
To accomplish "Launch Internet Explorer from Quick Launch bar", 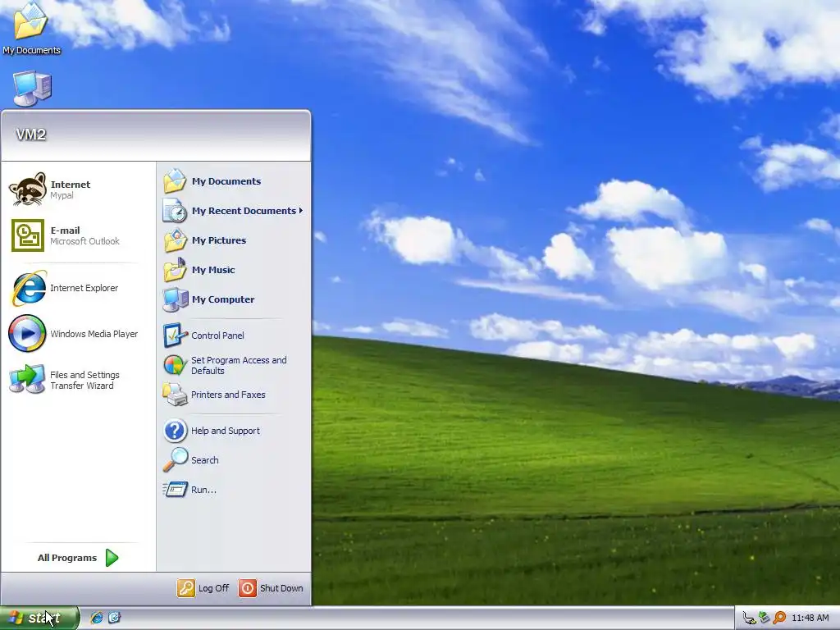I will tap(97, 618).
